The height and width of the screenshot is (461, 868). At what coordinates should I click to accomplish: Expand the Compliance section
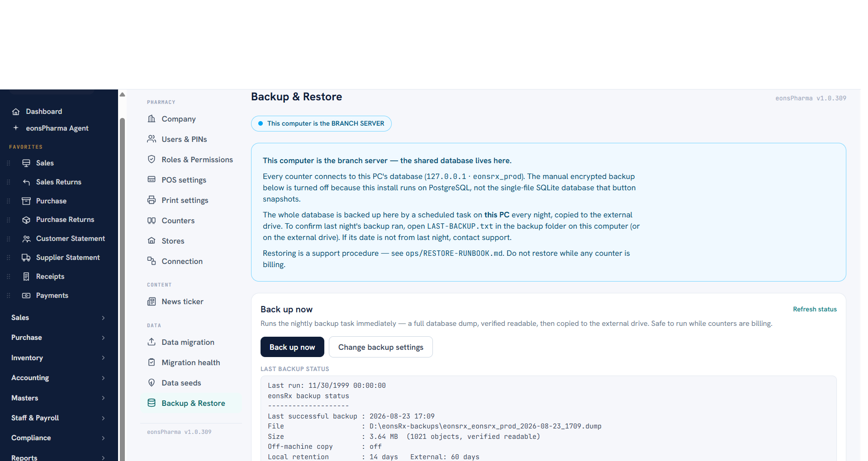59,438
